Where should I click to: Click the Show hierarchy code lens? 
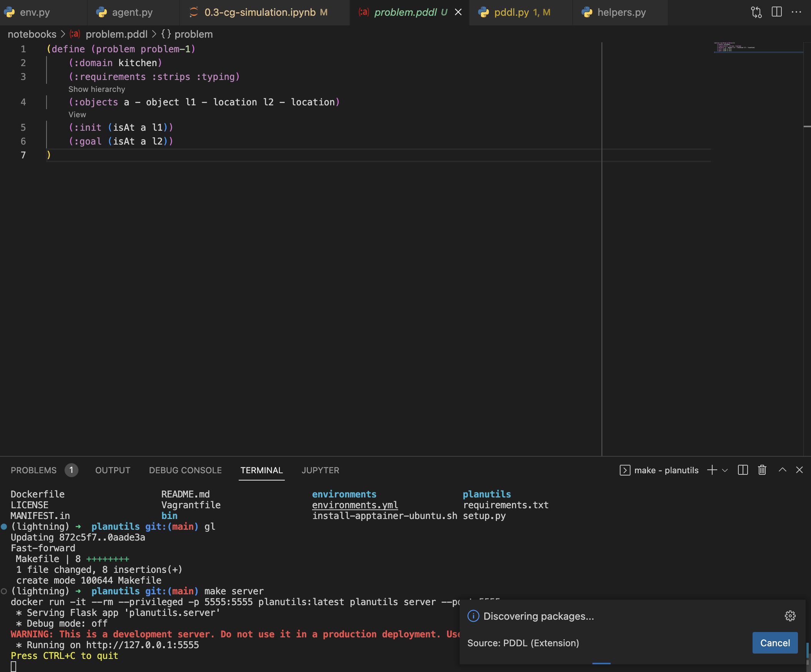tap(96, 89)
